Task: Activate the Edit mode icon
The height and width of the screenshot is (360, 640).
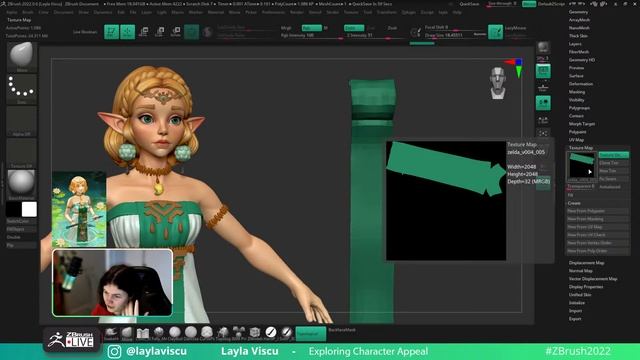Action: (x=111, y=32)
